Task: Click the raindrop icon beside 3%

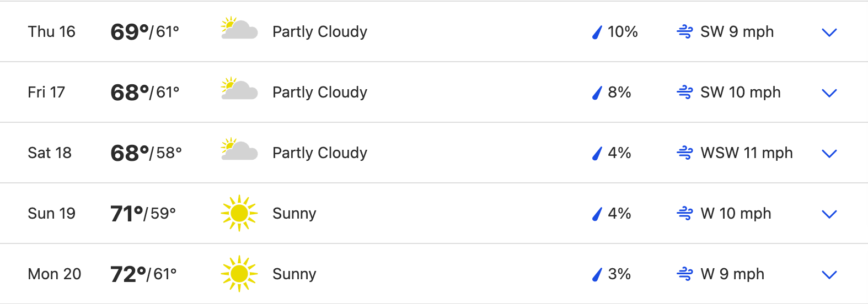Action: (x=597, y=275)
